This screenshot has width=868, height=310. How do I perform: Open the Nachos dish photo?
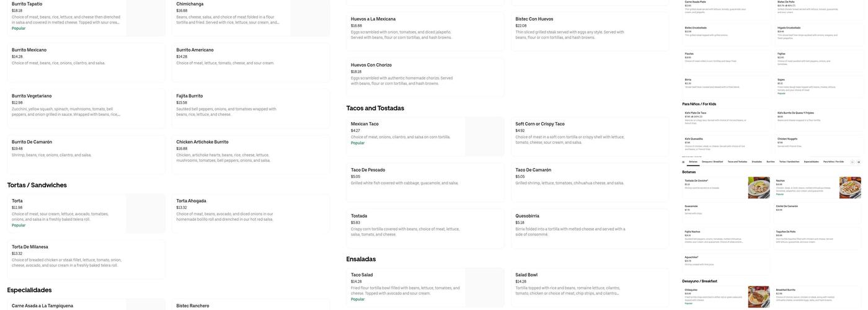(850, 188)
